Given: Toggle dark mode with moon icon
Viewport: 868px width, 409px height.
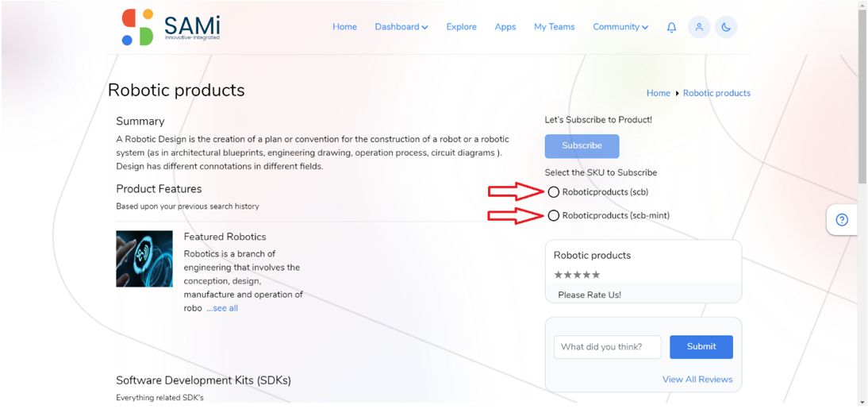Looking at the screenshot, I should (x=726, y=27).
